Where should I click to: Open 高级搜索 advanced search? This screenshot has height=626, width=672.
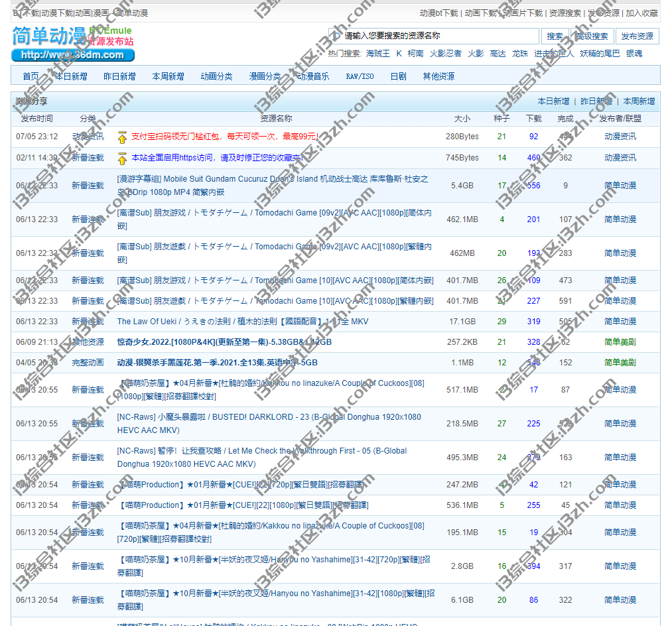(x=592, y=36)
